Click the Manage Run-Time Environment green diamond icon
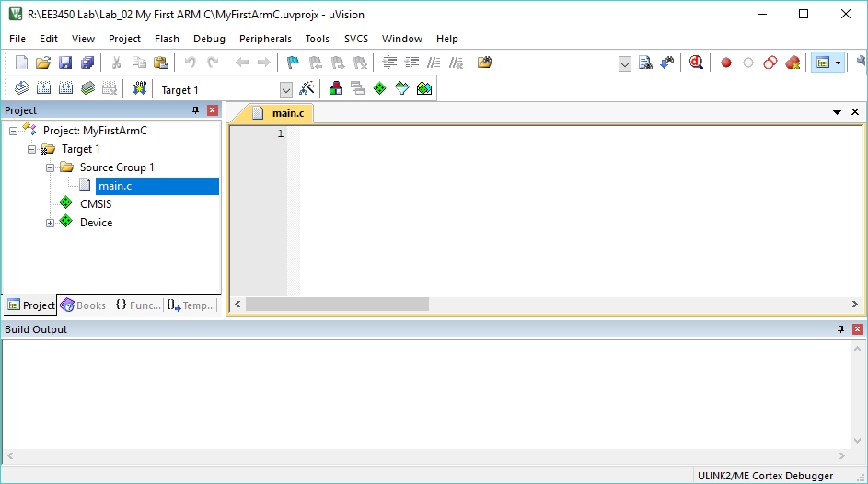Viewport: 868px width, 484px height. point(379,88)
